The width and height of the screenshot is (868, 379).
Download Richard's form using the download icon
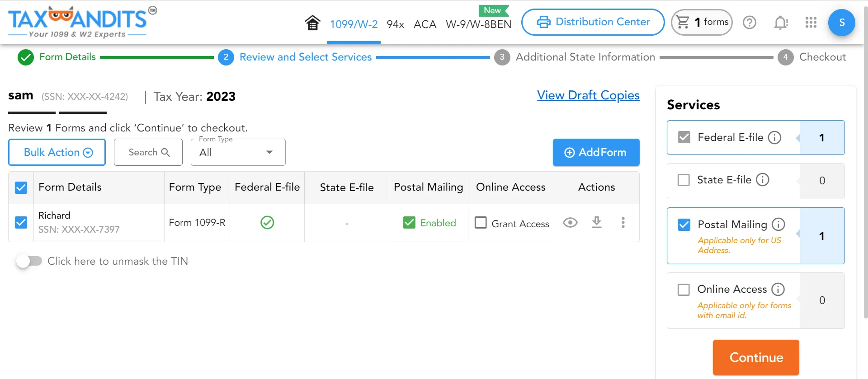pos(596,223)
